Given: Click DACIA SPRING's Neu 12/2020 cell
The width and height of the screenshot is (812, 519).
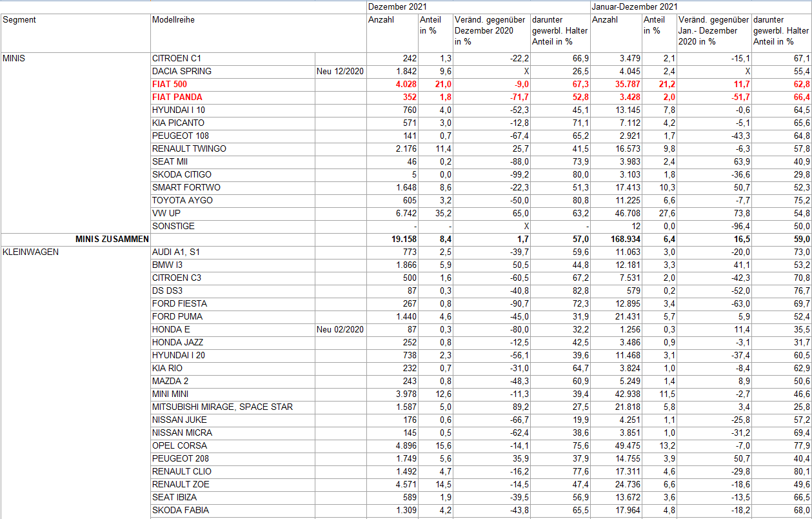Looking at the screenshot, I should pyautogui.click(x=341, y=71).
